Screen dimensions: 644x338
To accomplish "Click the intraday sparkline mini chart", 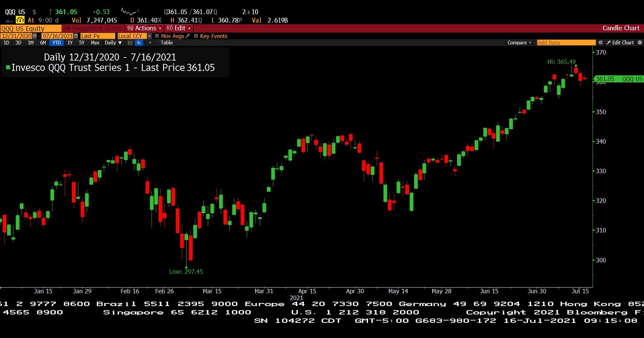I will pos(129,12).
